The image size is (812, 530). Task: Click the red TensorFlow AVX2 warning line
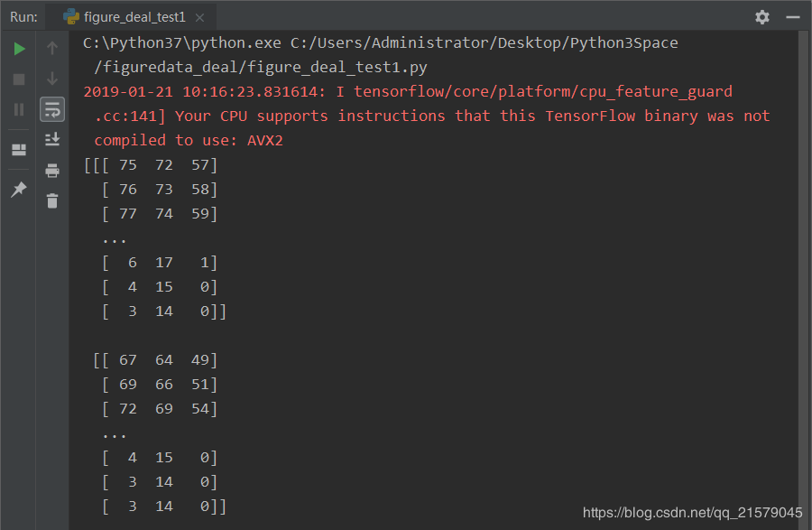click(427, 116)
